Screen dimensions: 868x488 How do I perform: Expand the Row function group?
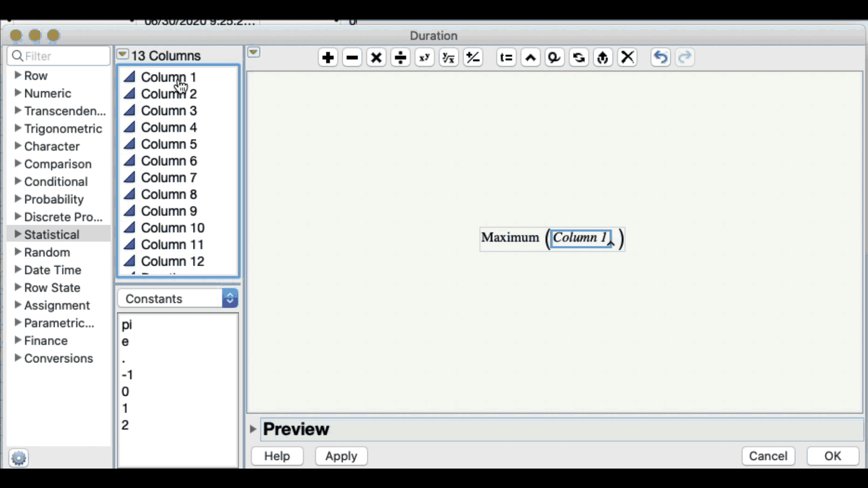point(18,75)
